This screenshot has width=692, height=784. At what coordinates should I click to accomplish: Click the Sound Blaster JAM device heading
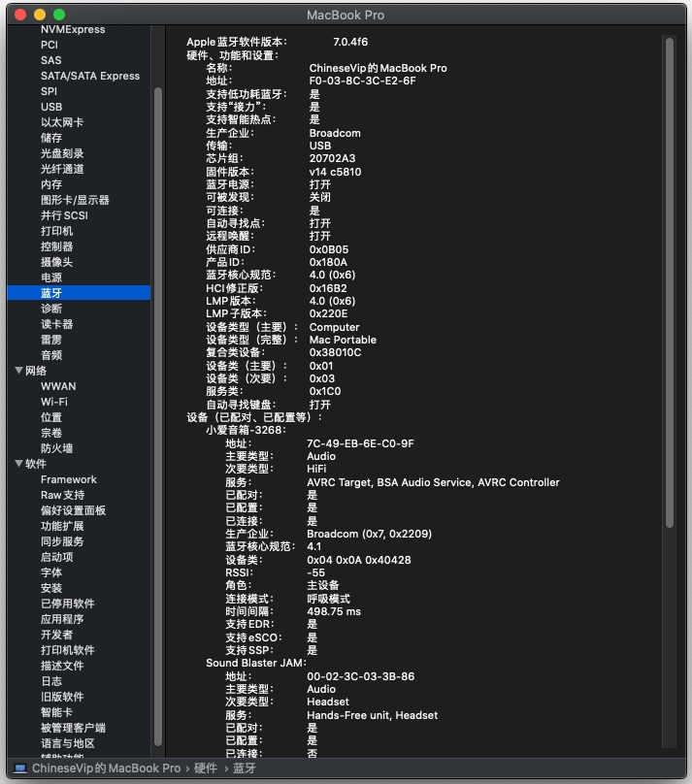pyautogui.click(x=254, y=663)
